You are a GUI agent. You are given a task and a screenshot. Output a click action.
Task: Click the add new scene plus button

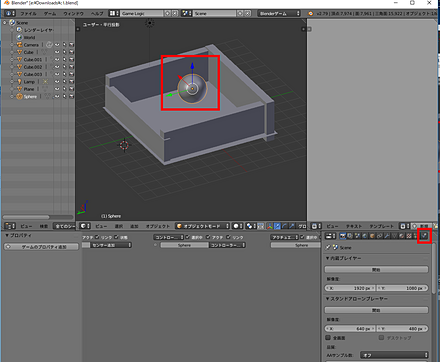point(240,13)
